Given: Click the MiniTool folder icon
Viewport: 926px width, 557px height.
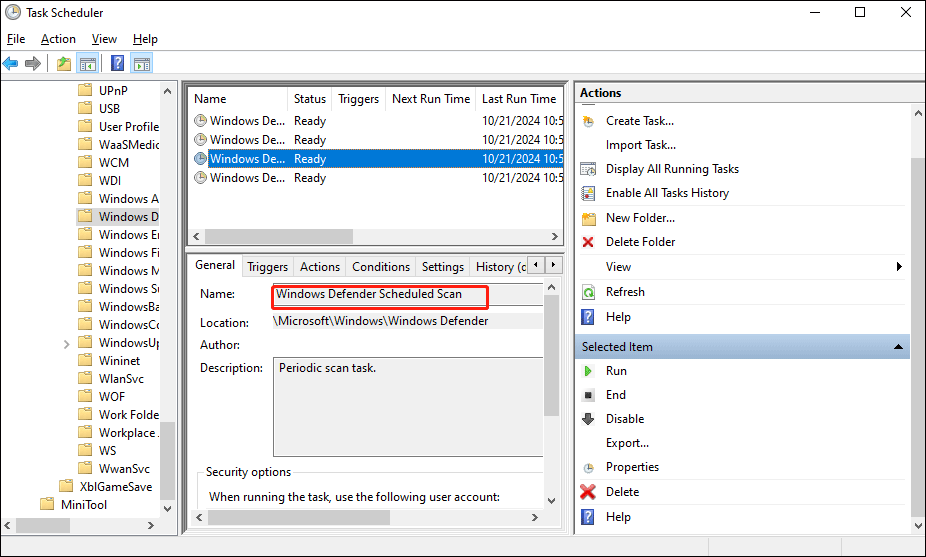Looking at the screenshot, I should pyautogui.click(x=47, y=504).
